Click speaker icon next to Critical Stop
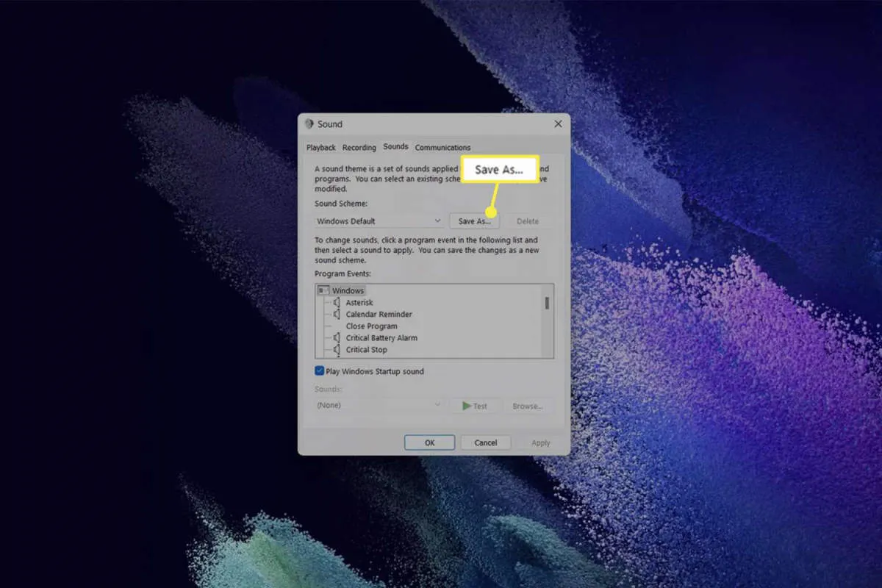The image size is (882, 588). (x=337, y=349)
